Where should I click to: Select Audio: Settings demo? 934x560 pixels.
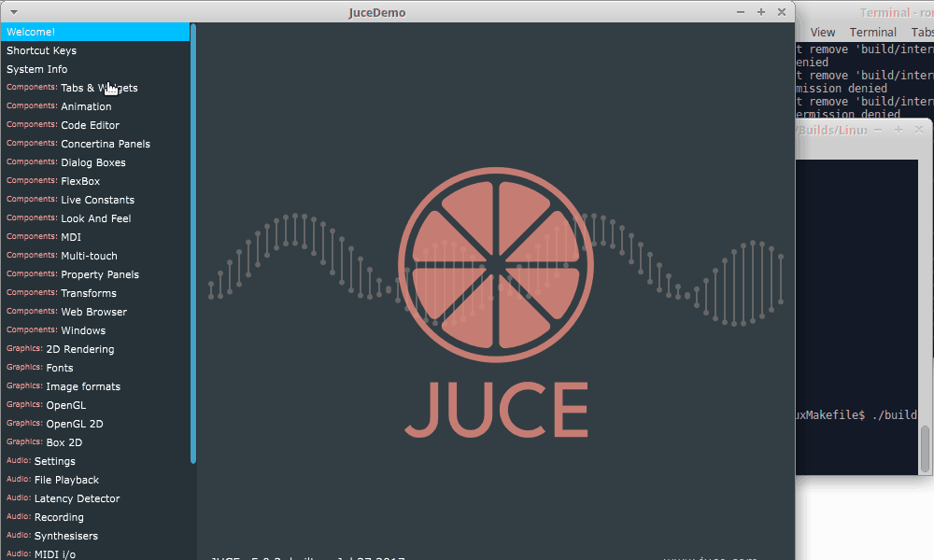tap(95, 461)
